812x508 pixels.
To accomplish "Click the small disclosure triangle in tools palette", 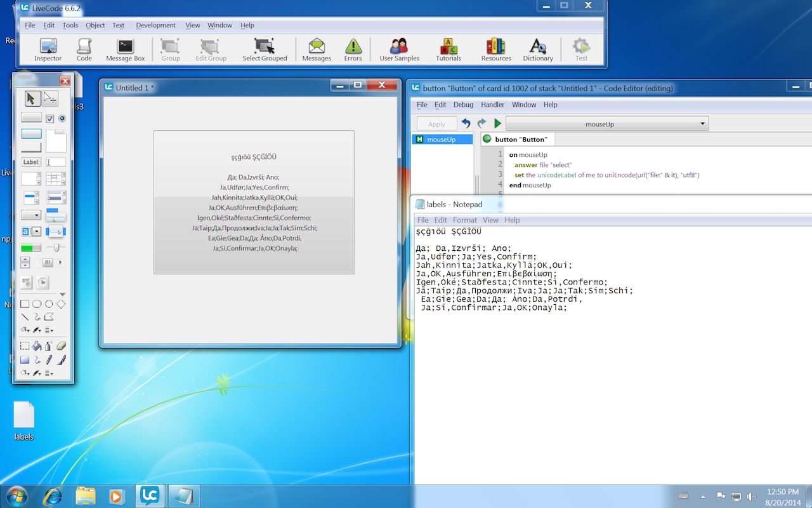I will point(62,294).
